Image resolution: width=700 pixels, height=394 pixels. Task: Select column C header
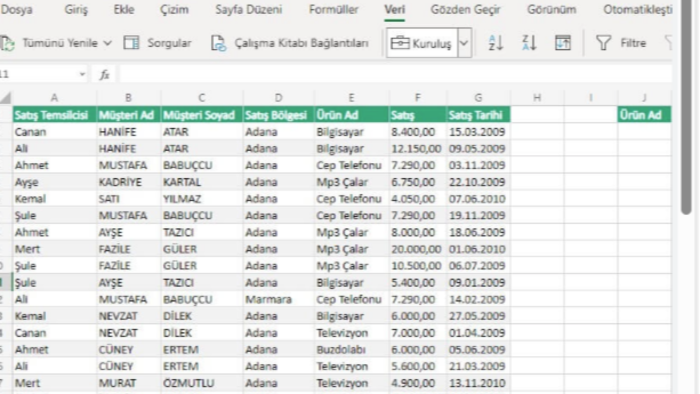click(x=202, y=98)
